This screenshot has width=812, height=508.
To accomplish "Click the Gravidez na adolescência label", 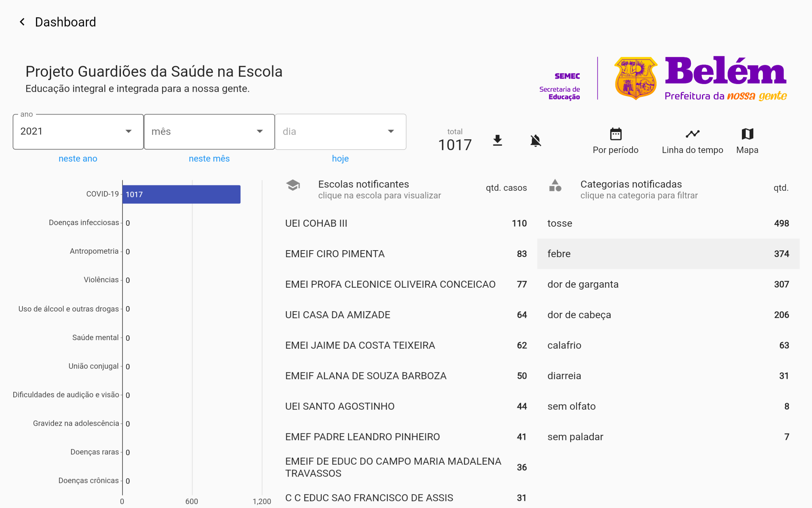I will pos(76,423).
